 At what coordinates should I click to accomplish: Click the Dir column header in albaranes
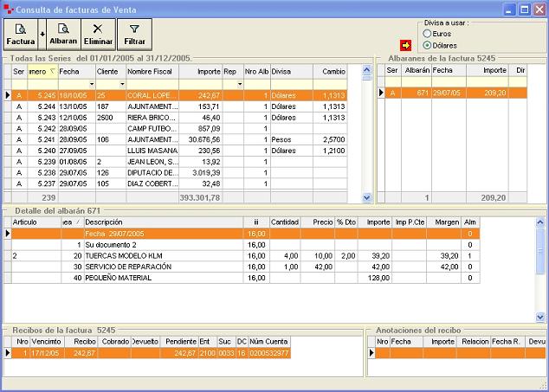click(x=518, y=70)
